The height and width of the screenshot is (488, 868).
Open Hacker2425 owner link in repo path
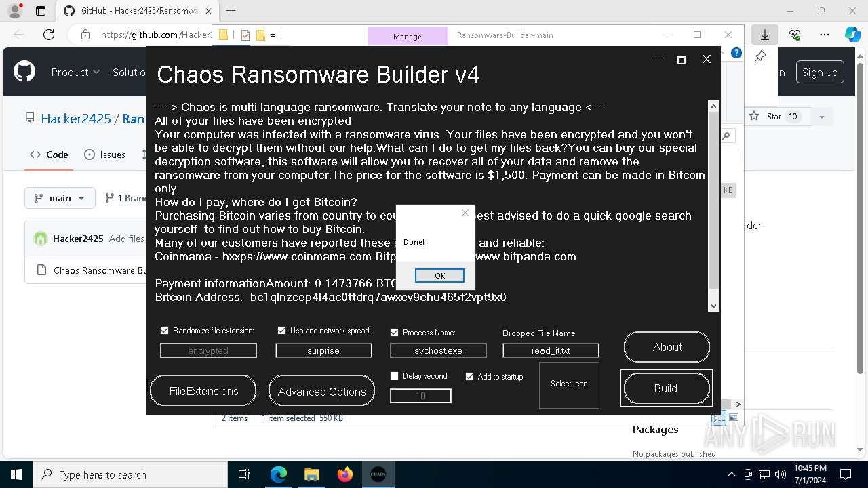(76, 119)
